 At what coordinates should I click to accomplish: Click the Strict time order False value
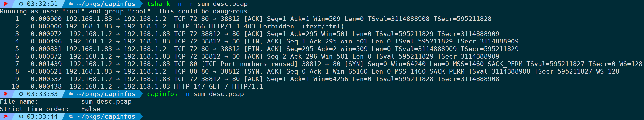91,109
